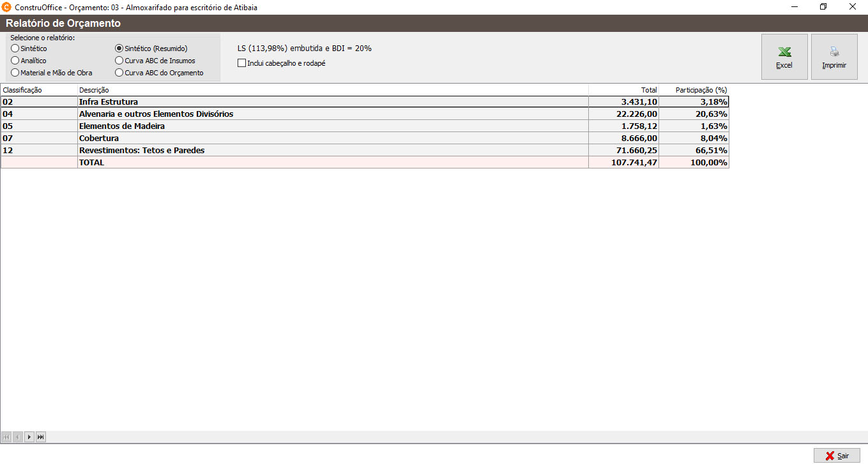Click the total value 71.660,25
Viewport: 868px width, 464px height.
click(636, 150)
